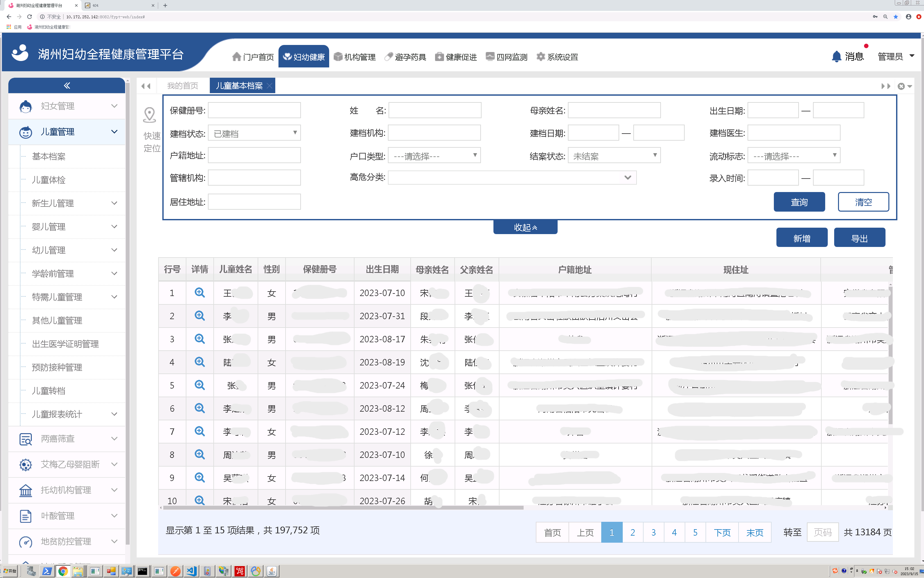924x578 pixels.
Task: Close the 儿童基本档案 tab
Action: (x=269, y=86)
